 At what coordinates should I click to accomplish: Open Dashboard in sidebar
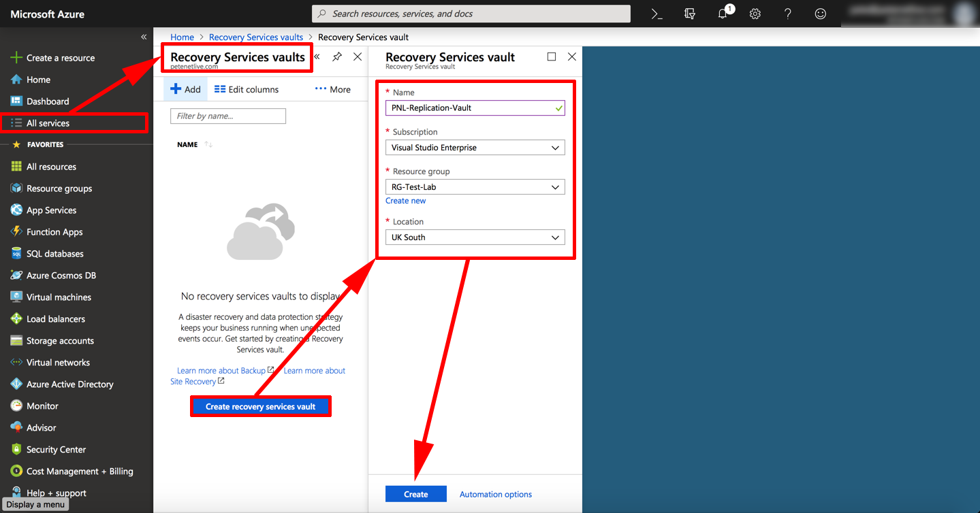(48, 101)
